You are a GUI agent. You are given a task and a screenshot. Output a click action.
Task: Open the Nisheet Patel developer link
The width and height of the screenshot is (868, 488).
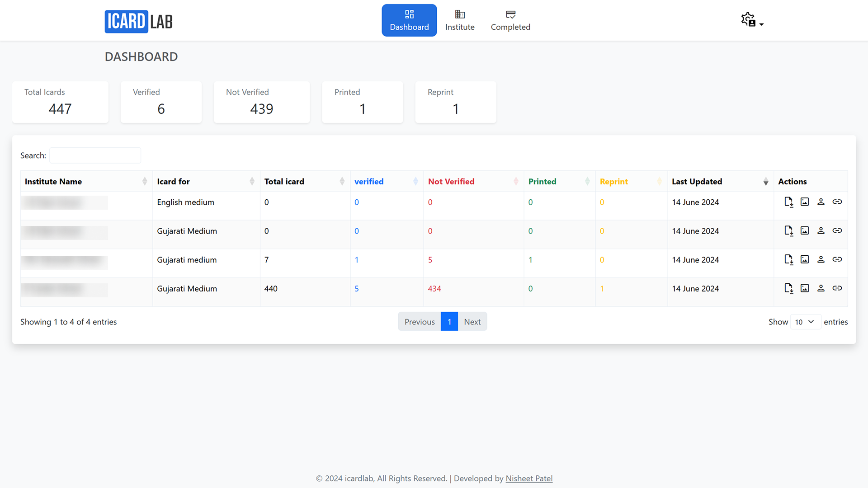pyautogui.click(x=529, y=479)
